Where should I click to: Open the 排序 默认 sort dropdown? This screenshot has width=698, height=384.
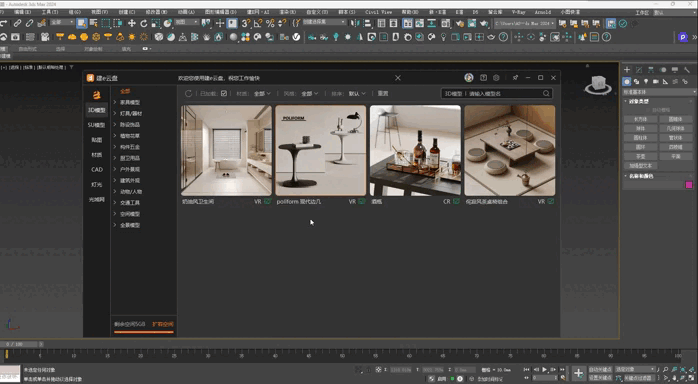tap(357, 93)
